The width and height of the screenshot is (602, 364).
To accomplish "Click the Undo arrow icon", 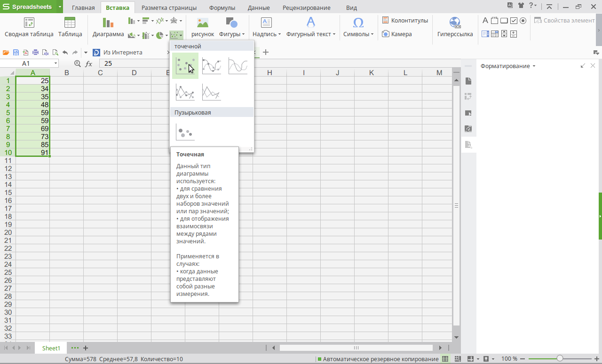I will pos(65,53).
